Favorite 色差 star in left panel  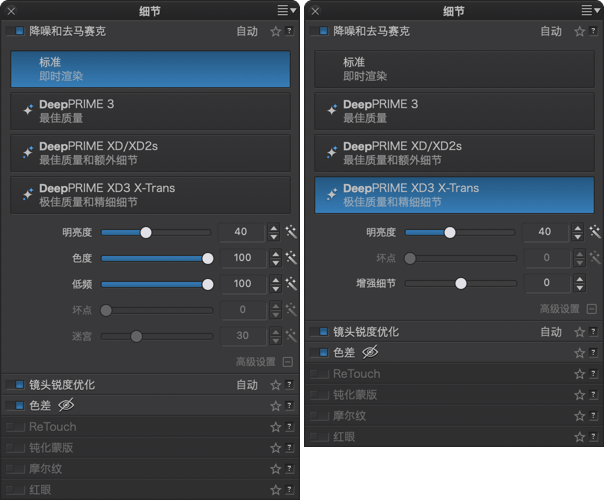[x=275, y=406]
